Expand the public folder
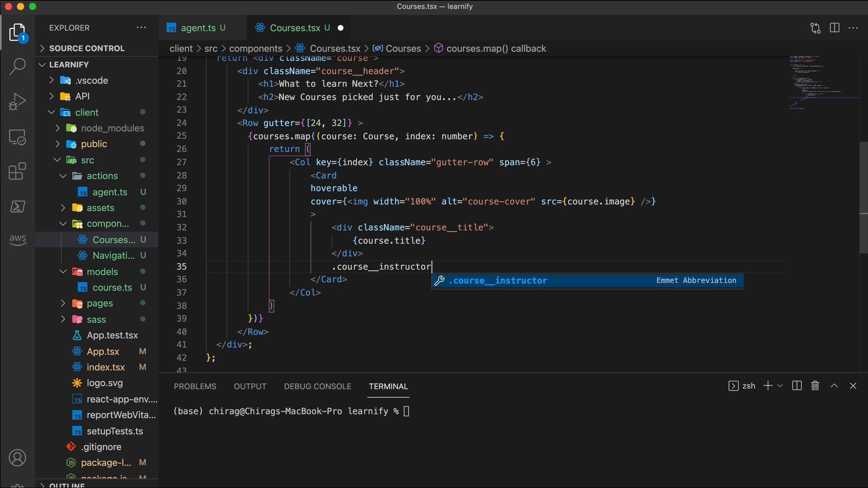 (97, 144)
